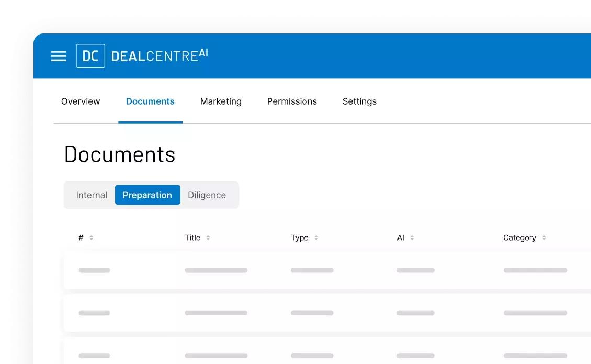Image resolution: width=591 pixels, height=364 pixels.
Task: Click the DealCentre AI wordmark
Action: 160,56
